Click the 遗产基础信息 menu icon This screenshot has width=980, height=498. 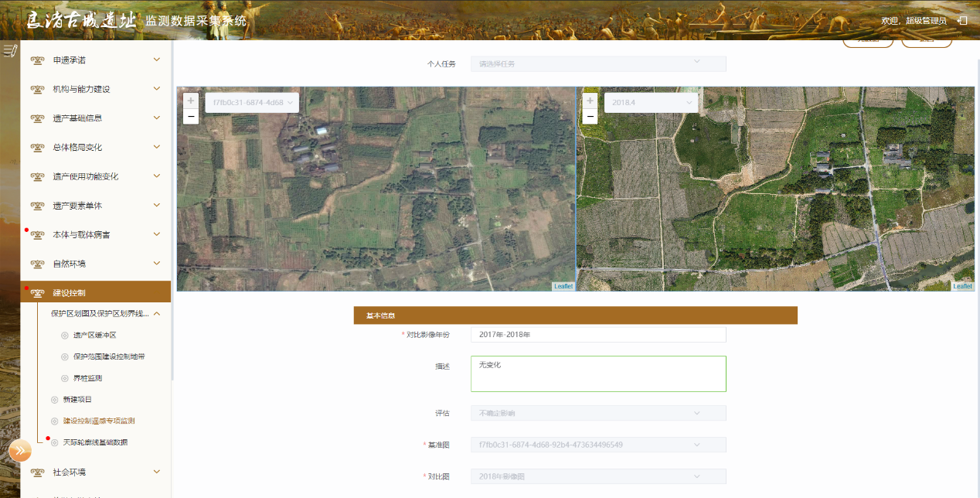point(37,118)
